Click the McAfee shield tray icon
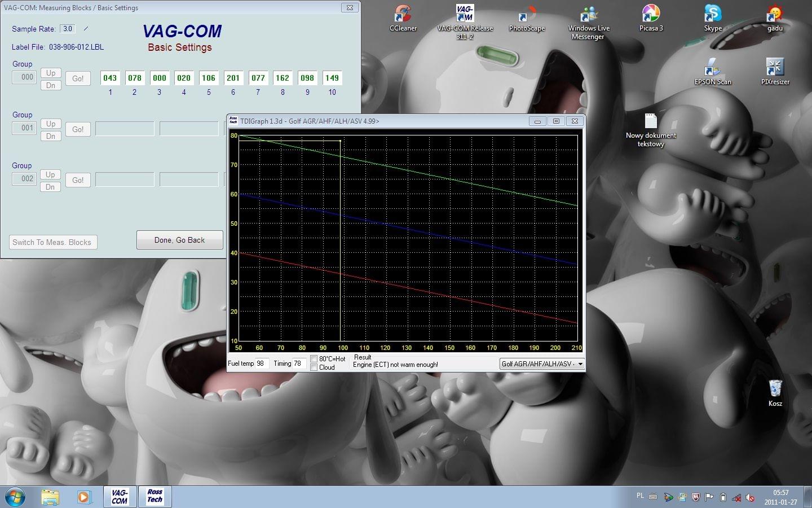This screenshot has width=812, height=508. point(696,497)
